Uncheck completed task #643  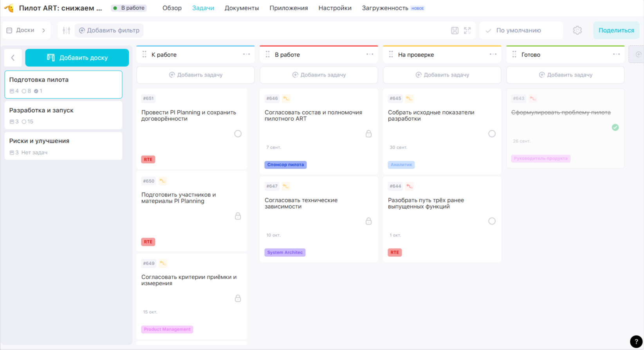point(615,127)
